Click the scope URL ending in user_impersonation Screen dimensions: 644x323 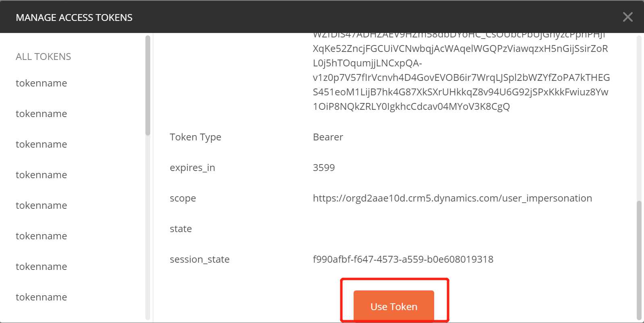tap(452, 198)
